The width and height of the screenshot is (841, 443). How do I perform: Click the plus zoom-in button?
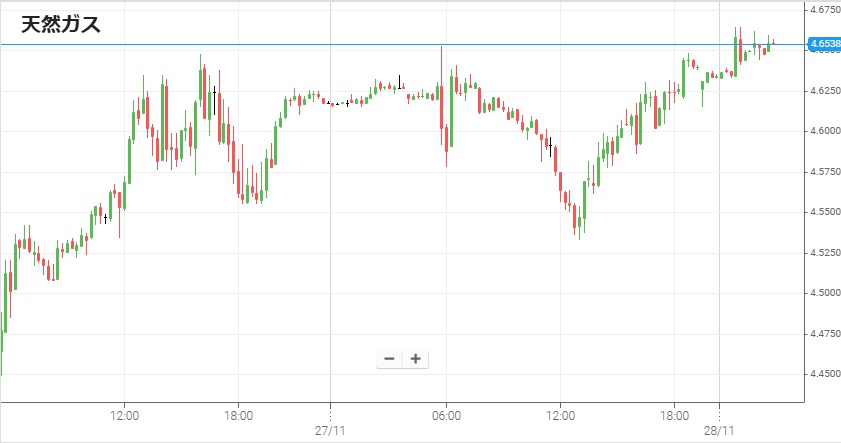click(416, 359)
